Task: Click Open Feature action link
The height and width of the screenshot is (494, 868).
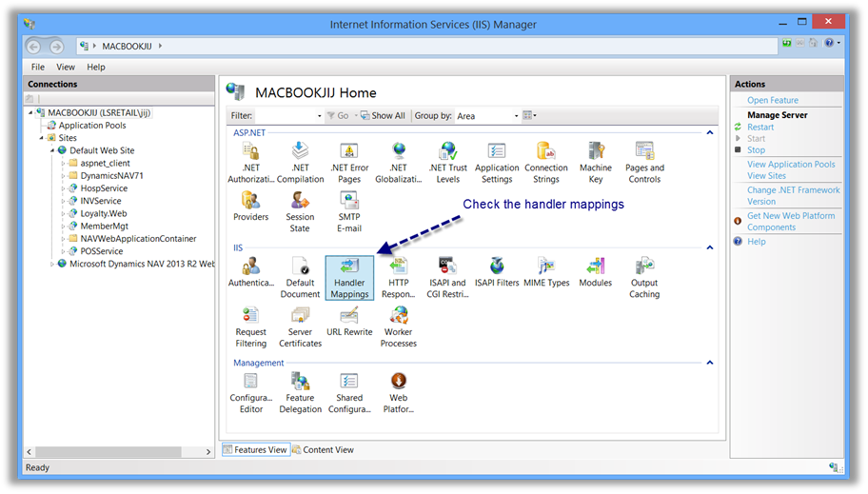Action: (x=772, y=100)
